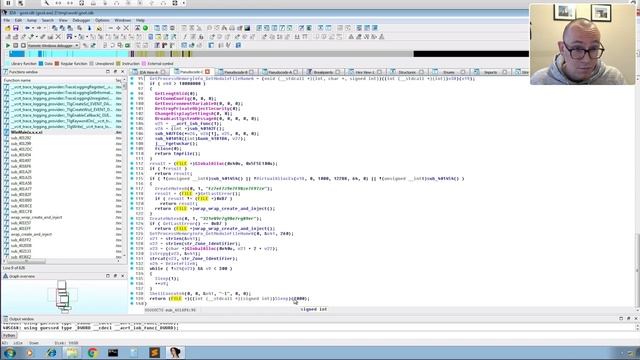The width and height of the screenshot is (640, 360).
Task: Click highlighted FILE on GlobalAlloc line 112
Action: (181, 164)
